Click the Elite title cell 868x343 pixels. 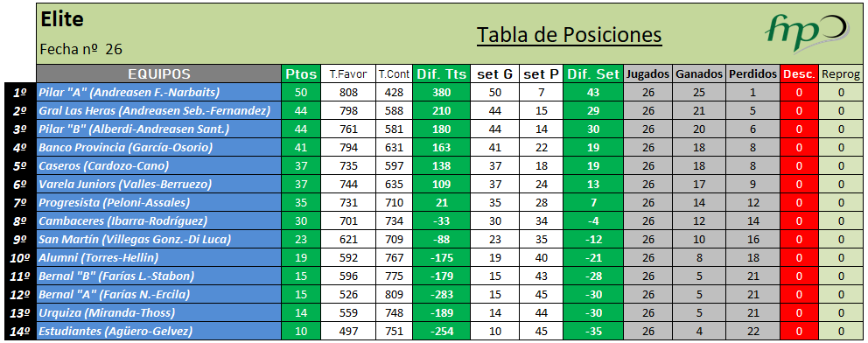pyautogui.click(x=61, y=20)
